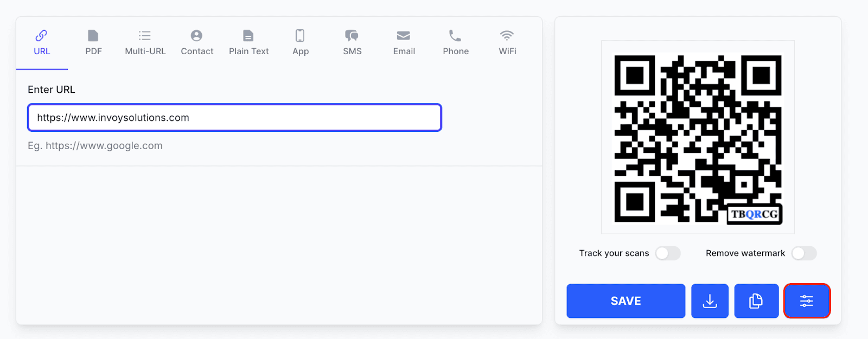This screenshot has width=868, height=339.
Task: Select the Email envelope icon
Action: [x=403, y=36]
